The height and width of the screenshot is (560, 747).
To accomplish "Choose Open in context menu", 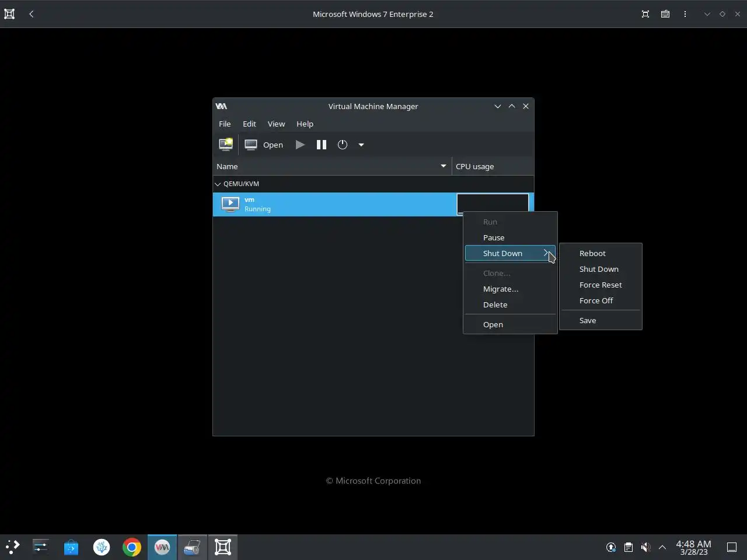I will [510, 324].
